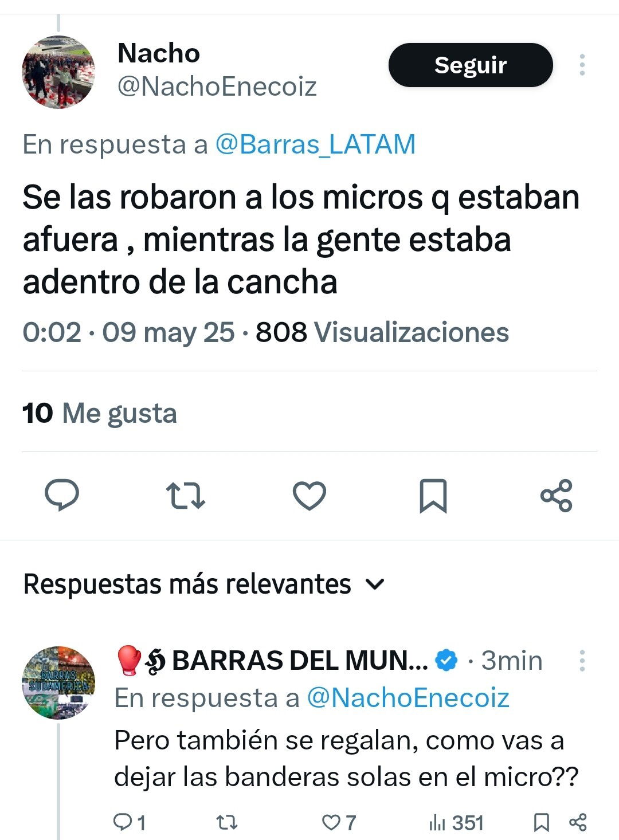Retweet Nacho's main tweet

point(185,496)
